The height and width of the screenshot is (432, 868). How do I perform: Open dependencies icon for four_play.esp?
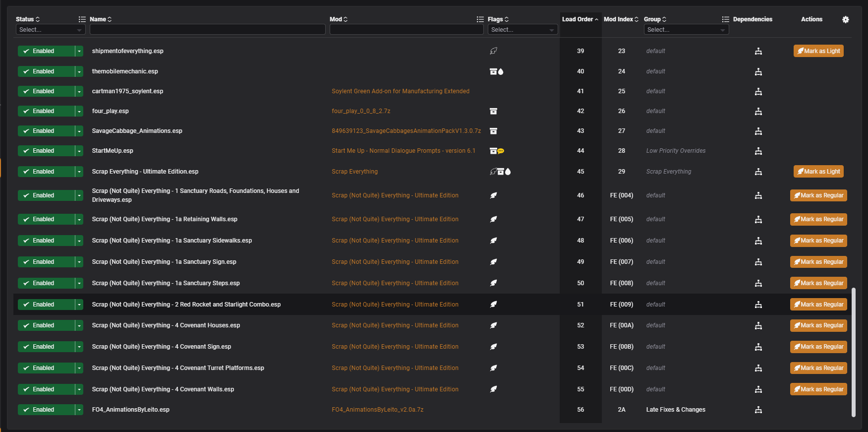pos(758,111)
